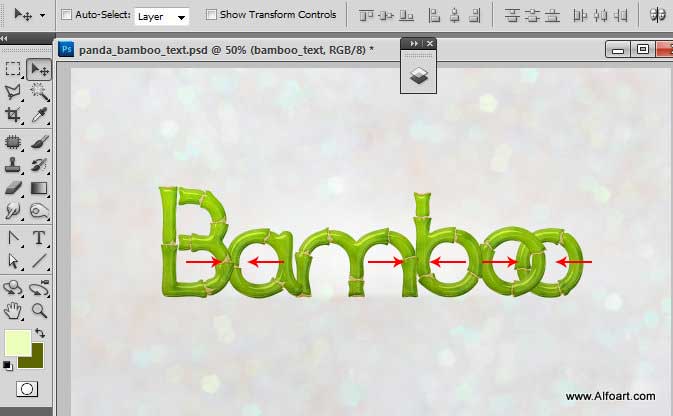Select the Rectangular Marquee tool
This screenshot has width=673, height=416.
[x=14, y=69]
